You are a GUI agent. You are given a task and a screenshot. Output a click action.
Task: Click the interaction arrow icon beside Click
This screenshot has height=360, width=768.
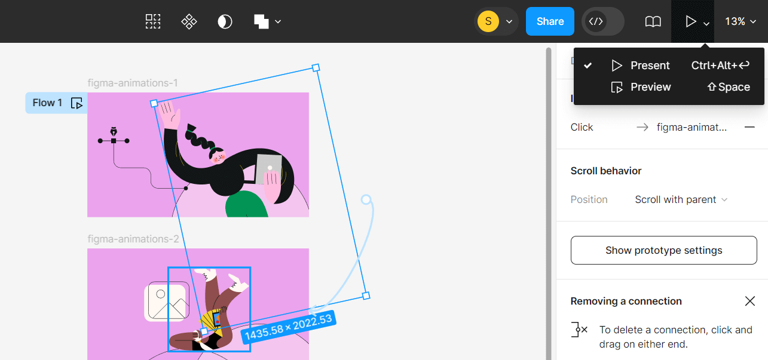tap(642, 127)
